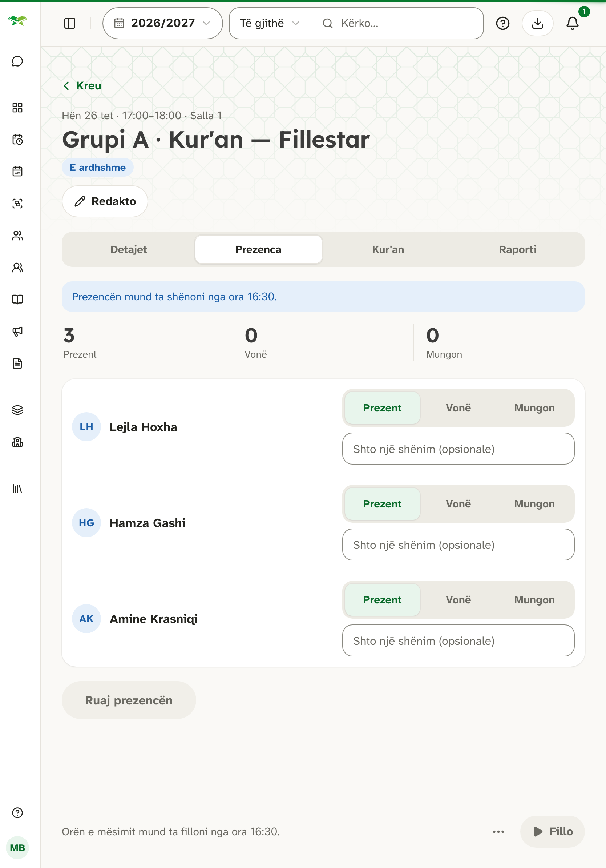Screen dimensions: 606x868
Task: Mark Amine Krasniqi as Prezent
Action: click(382, 600)
